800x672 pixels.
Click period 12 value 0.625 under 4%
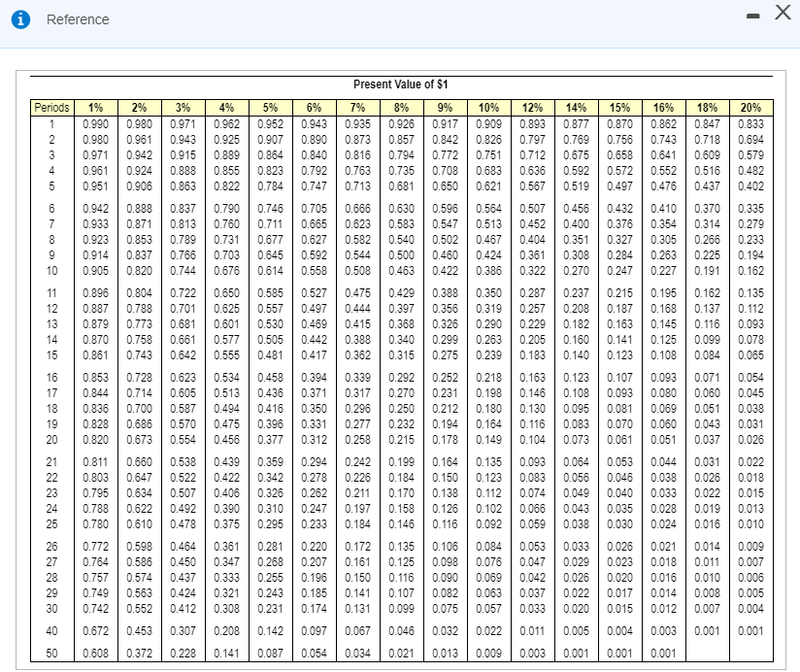227,309
